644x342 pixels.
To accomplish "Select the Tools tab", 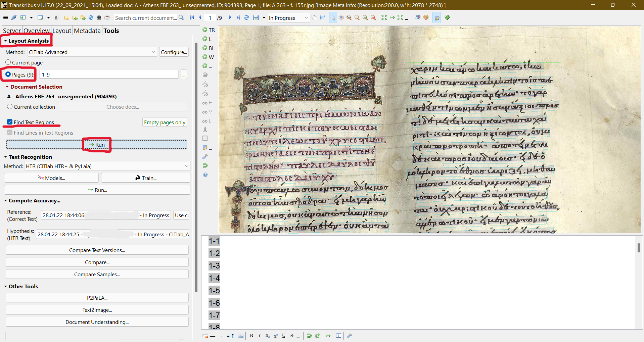I will (x=111, y=31).
